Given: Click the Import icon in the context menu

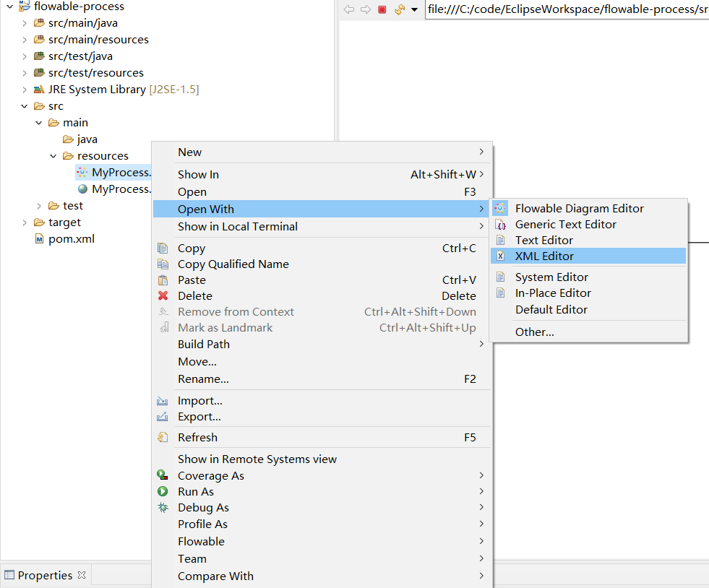Looking at the screenshot, I should (162, 400).
